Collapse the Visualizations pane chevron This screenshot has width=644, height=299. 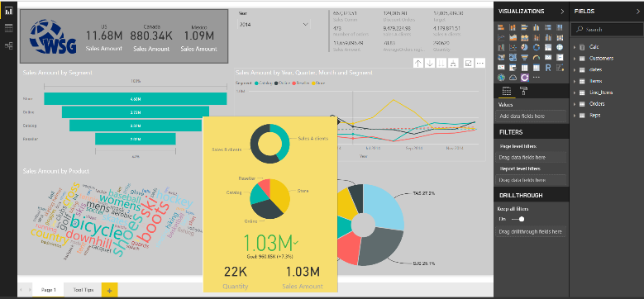562,12
